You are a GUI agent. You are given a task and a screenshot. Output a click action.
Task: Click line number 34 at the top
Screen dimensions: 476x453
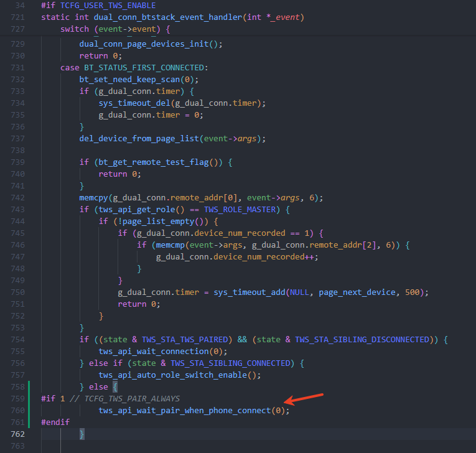point(20,6)
